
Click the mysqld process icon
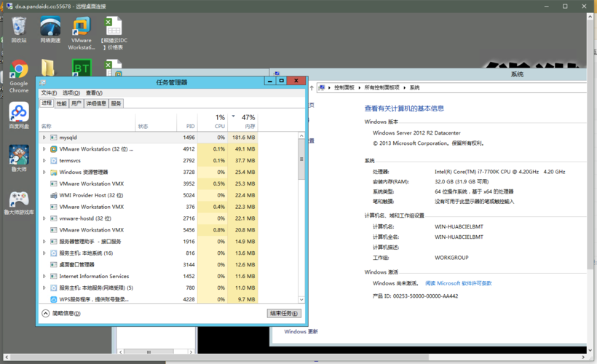tap(54, 138)
